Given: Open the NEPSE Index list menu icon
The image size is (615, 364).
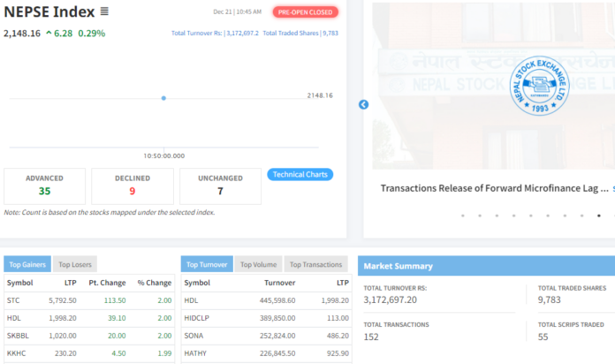Looking at the screenshot, I should (x=104, y=11).
